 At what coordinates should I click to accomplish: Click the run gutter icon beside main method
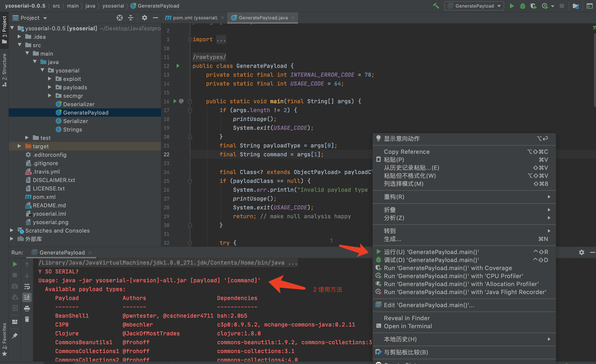(x=175, y=101)
